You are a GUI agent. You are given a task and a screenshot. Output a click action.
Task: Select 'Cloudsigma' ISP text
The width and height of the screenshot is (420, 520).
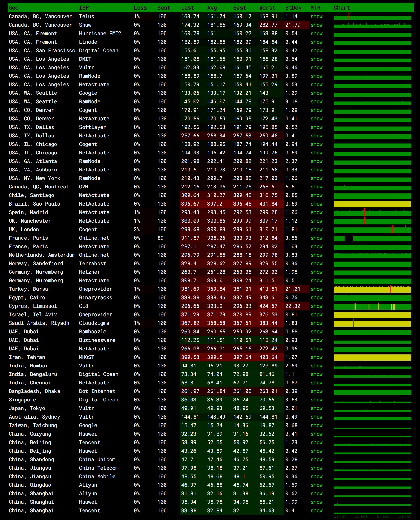coord(94,323)
